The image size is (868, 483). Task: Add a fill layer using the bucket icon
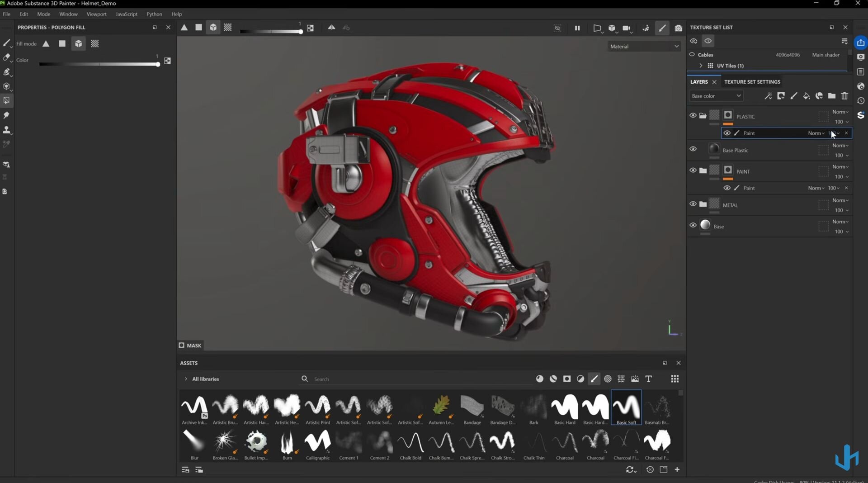806,96
